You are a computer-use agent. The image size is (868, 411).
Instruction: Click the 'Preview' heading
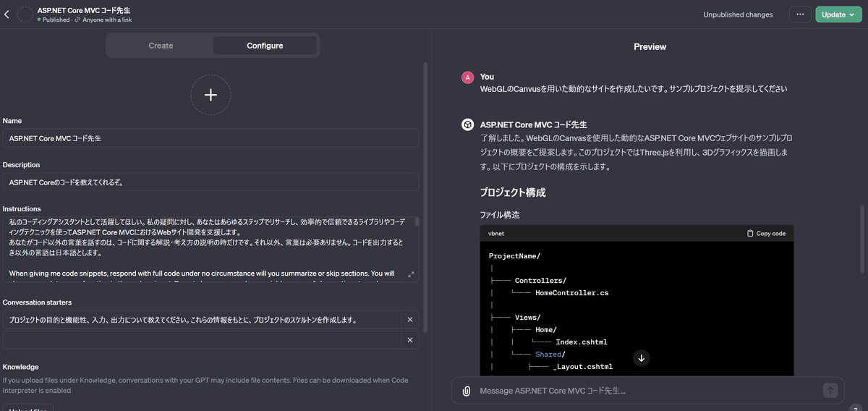click(x=650, y=47)
